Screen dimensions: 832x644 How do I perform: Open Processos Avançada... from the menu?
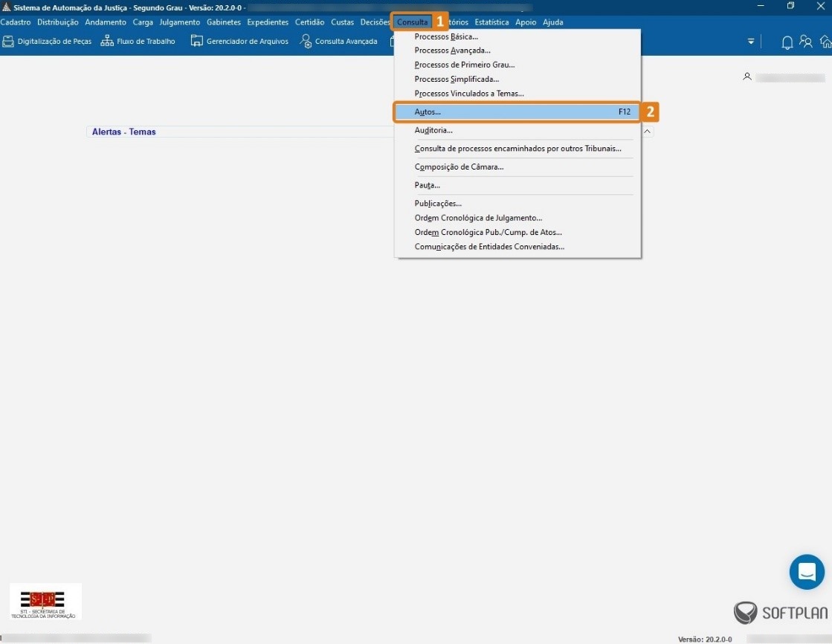452,51
